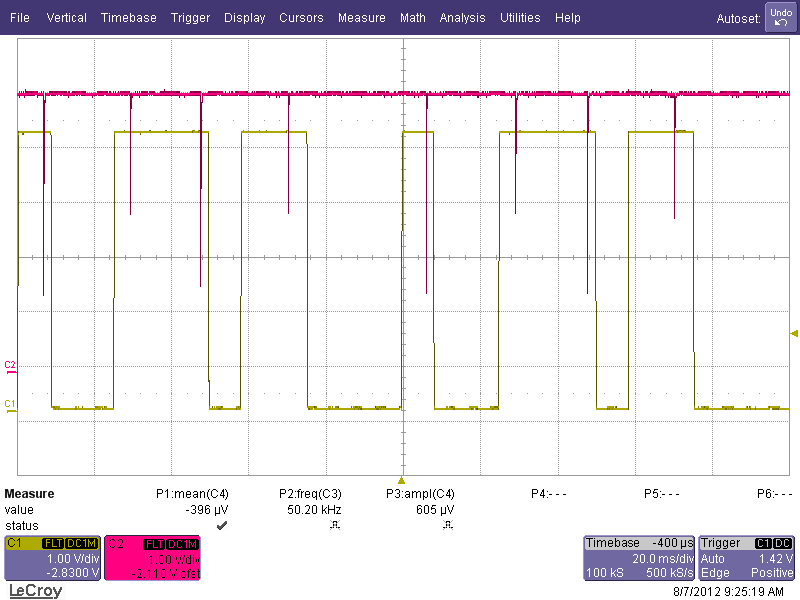Open the Timebase menu
The height and width of the screenshot is (600, 800).
(x=129, y=18)
